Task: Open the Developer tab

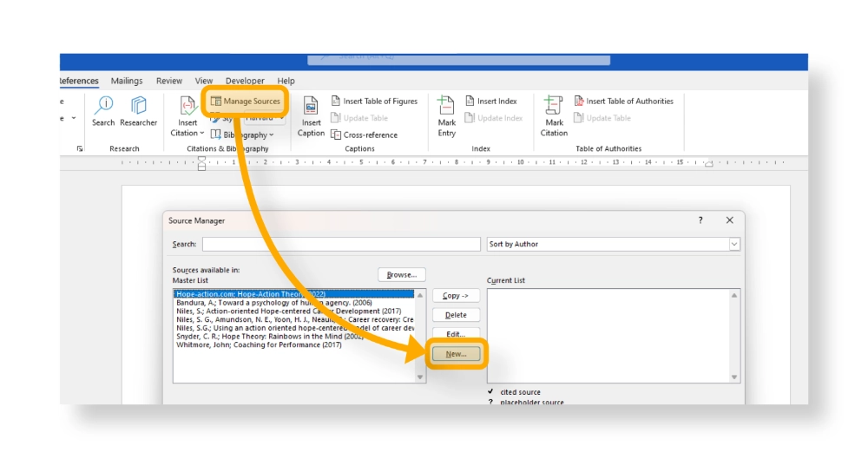Action: click(x=244, y=81)
